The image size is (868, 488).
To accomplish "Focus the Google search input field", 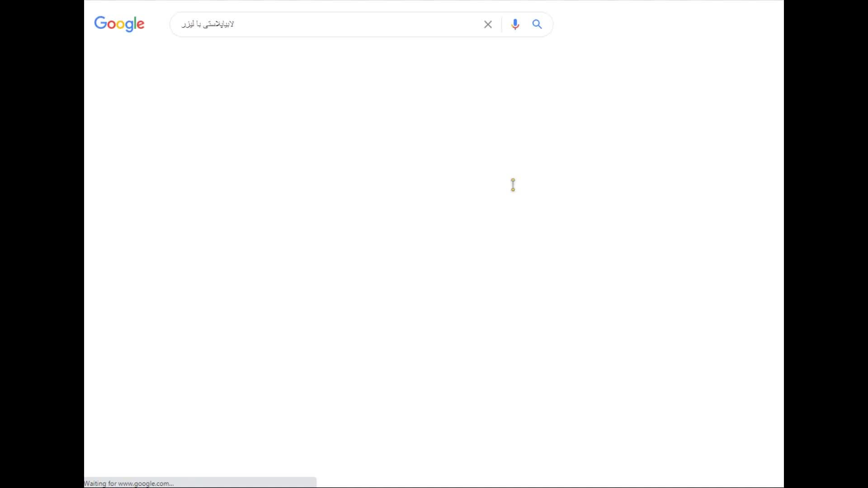I will point(325,24).
